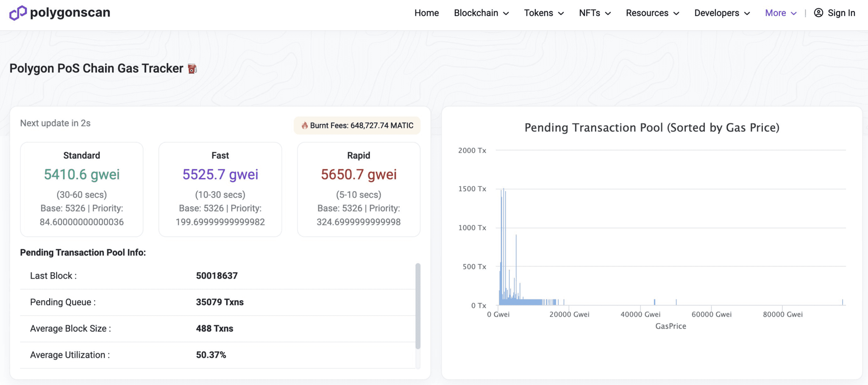The height and width of the screenshot is (385, 868).
Task: Select the Rapid gas price card
Action: point(359,189)
